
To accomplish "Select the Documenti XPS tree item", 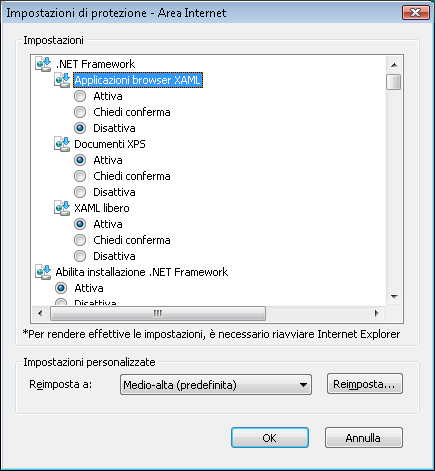I will coord(110,144).
